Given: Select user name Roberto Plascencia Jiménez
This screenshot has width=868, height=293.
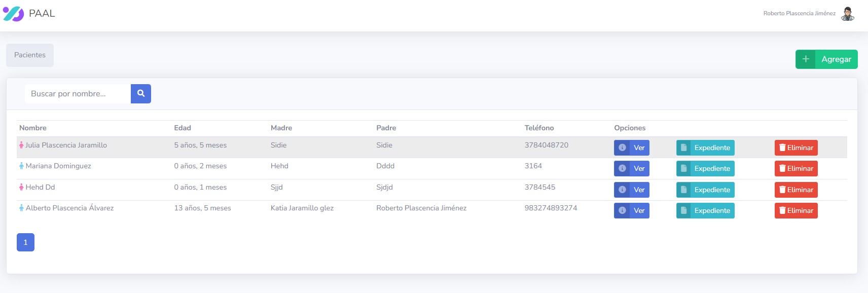Looking at the screenshot, I should (799, 14).
